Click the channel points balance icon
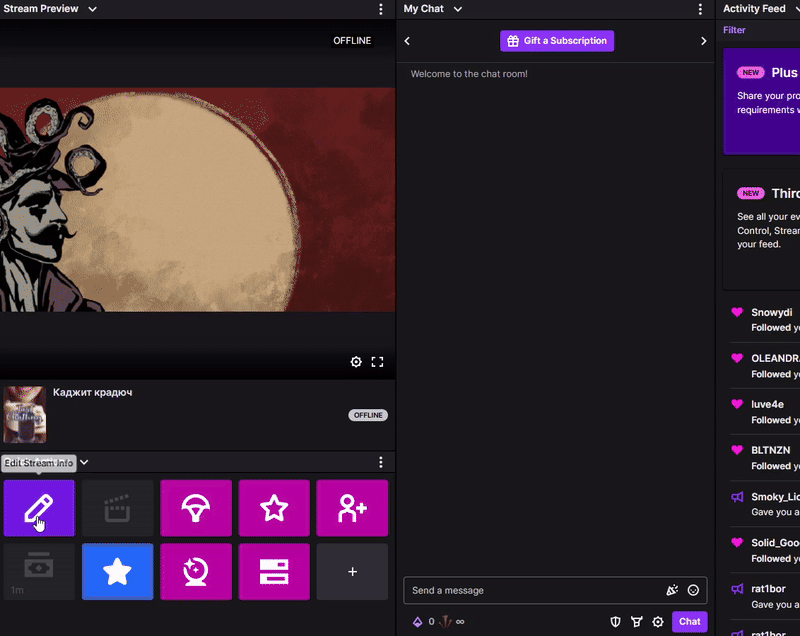The image size is (800, 636). coord(417,622)
